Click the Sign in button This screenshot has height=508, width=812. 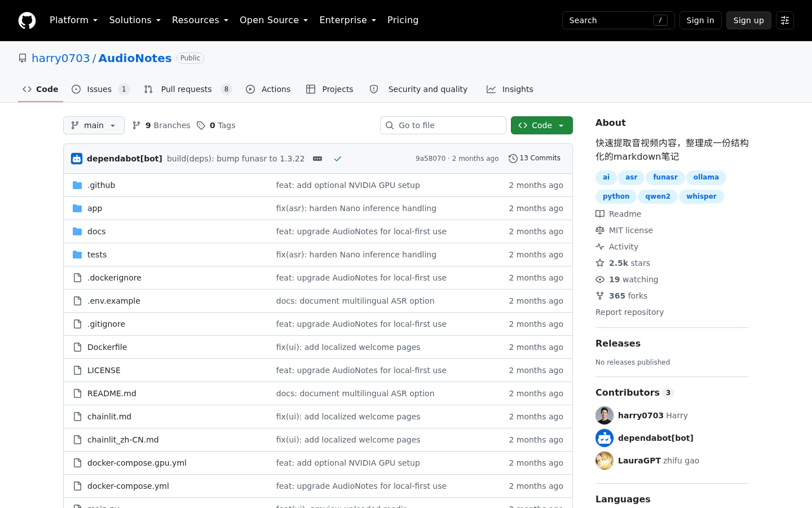[x=700, y=20]
